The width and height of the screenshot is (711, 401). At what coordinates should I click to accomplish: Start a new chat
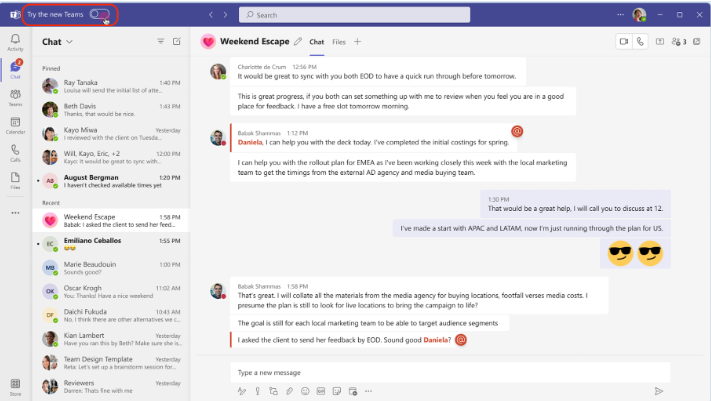coord(177,41)
